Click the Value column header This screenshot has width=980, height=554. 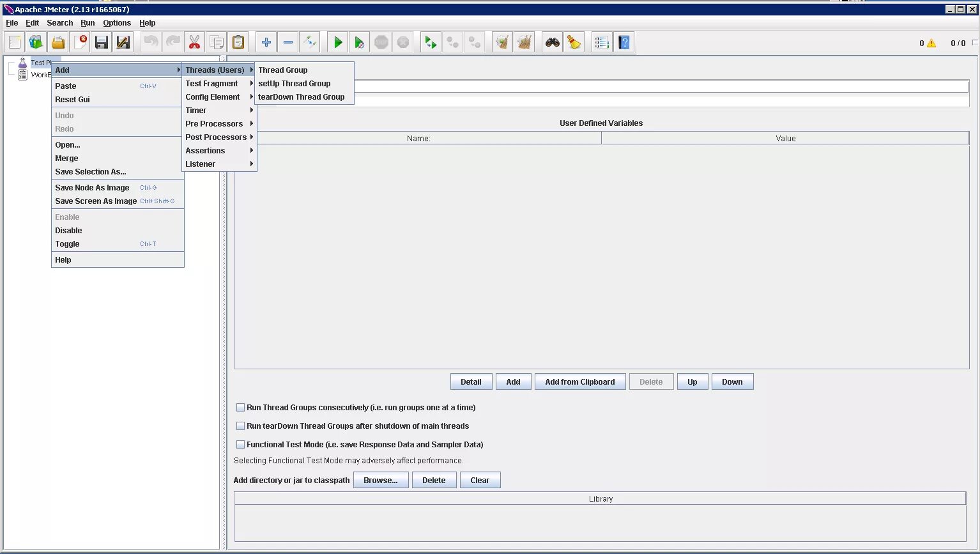(x=785, y=139)
